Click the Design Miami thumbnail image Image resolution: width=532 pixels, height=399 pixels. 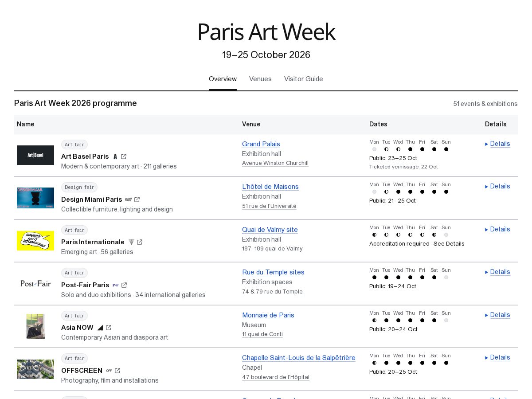point(35,198)
